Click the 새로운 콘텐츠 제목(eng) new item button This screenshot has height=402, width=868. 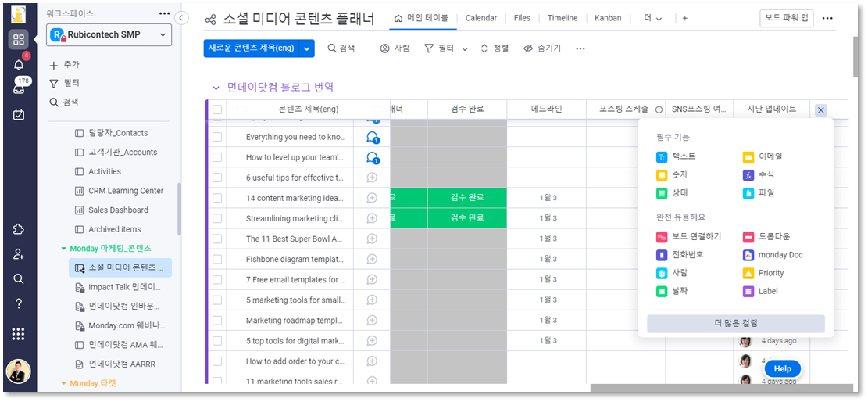252,48
